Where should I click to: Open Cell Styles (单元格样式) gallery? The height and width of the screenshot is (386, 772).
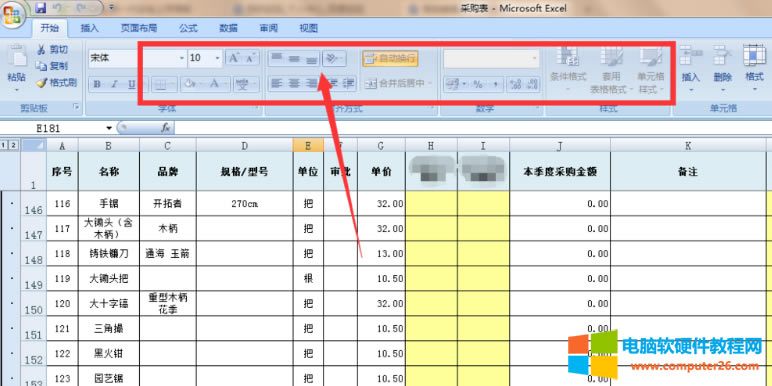651,69
